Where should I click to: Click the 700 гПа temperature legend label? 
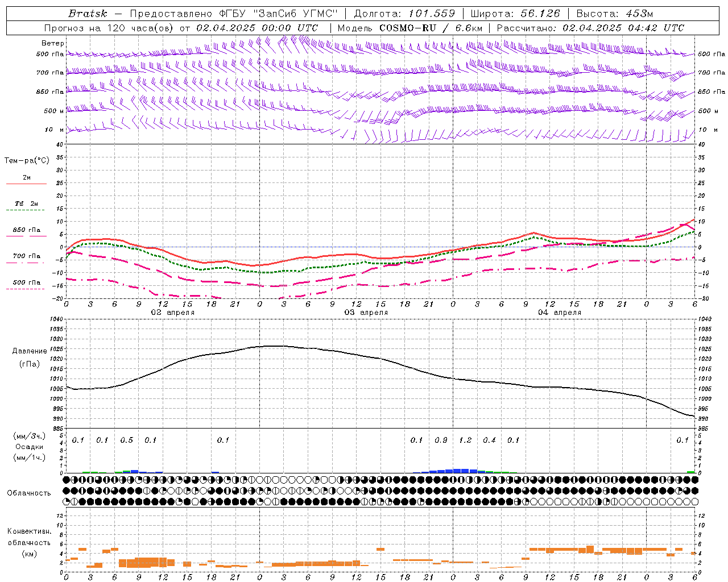tap(26, 256)
